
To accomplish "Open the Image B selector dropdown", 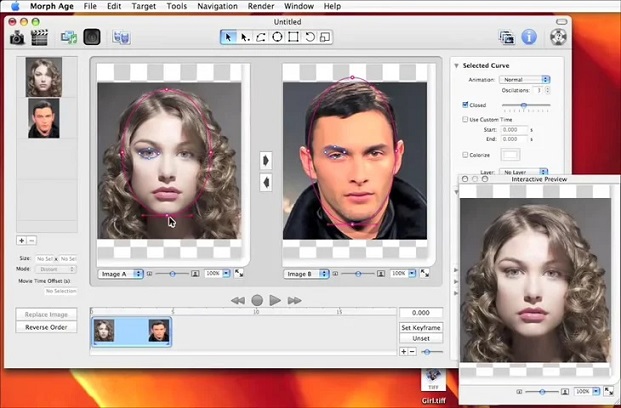I will [x=307, y=274].
